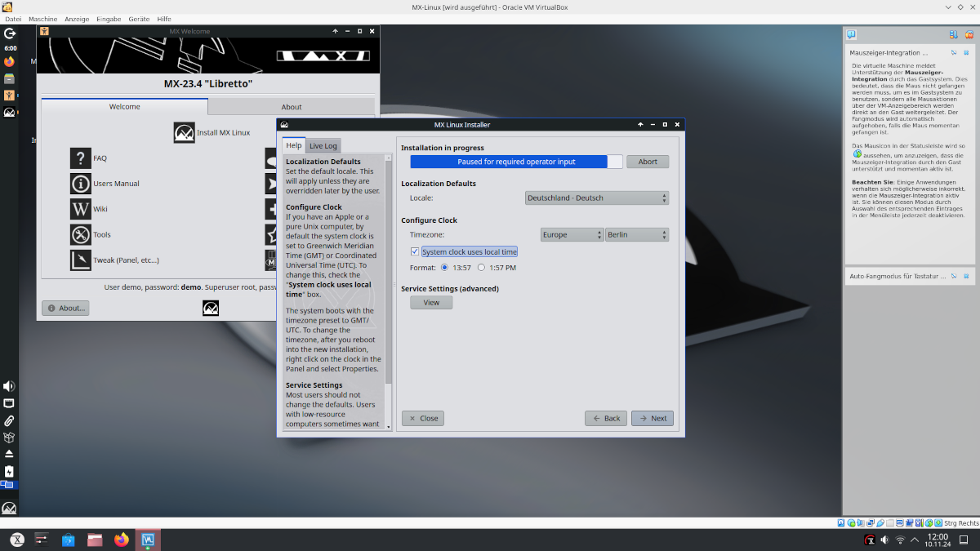980x551 pixels.
Task: Select the 13:57 time format
Action: pyautogui.click(x=445, y=268)
